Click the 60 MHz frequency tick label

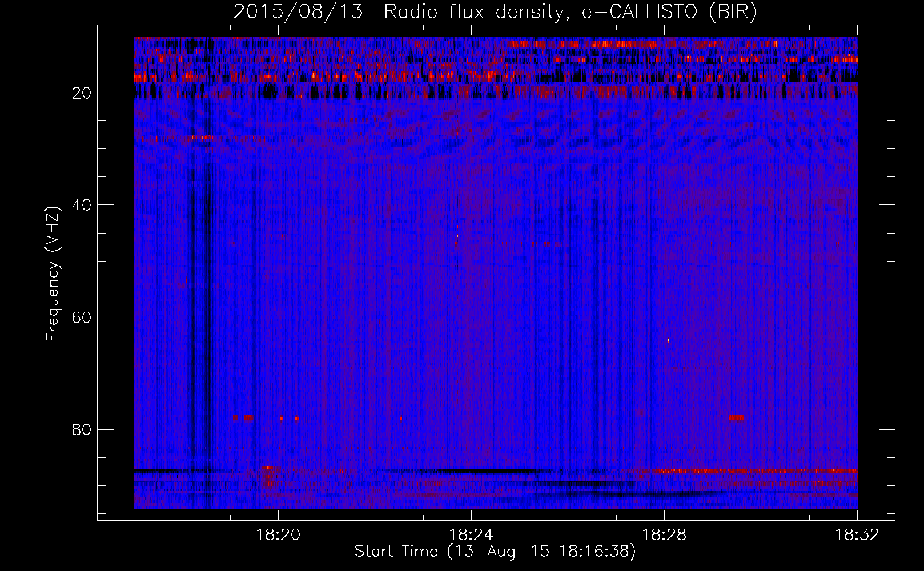tap(82, 317)
